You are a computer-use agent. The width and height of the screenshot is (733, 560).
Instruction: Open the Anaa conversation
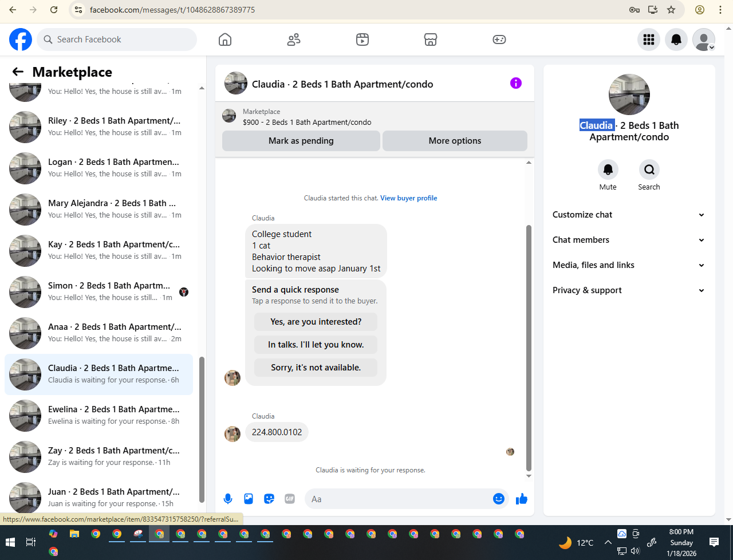(98, 333)
